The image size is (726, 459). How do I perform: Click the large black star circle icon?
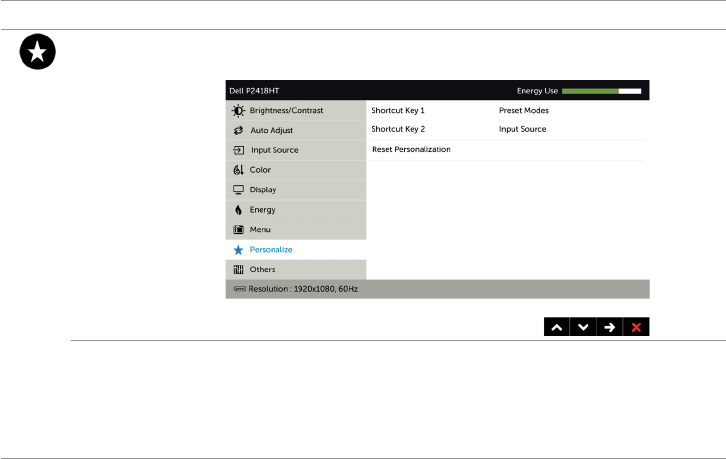tap(38, 51)
